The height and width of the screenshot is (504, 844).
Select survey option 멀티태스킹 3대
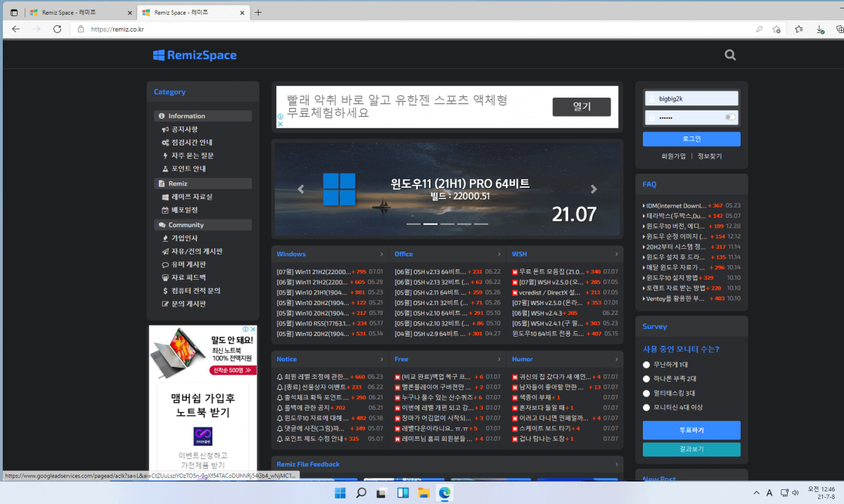(646, 393)
